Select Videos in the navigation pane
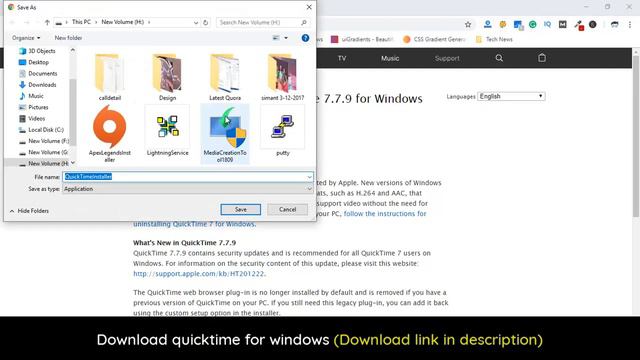The image size is (640, 360). 32,118
